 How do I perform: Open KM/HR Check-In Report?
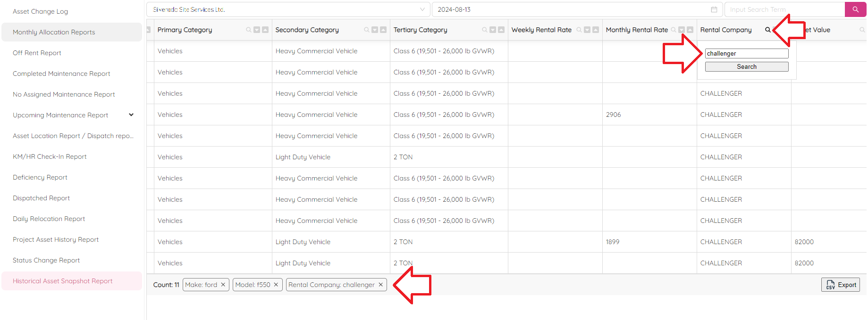pyautogui.click(x=72, y=156)
